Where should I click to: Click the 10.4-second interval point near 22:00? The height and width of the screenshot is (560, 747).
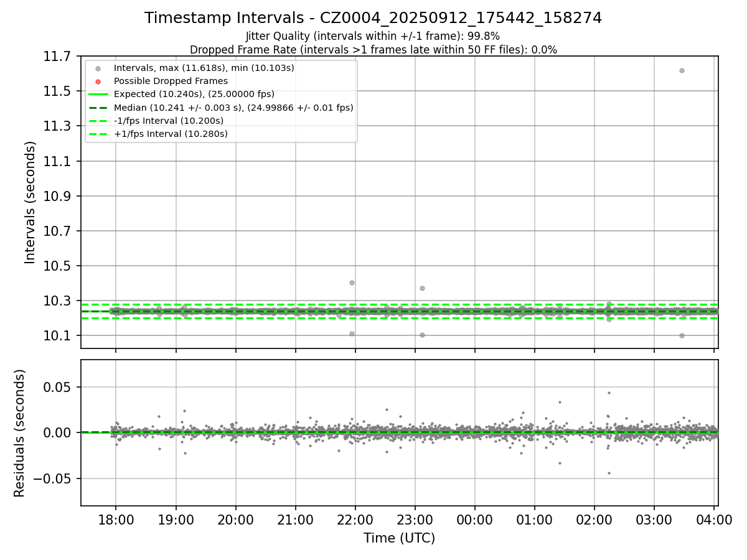(x=352, y=282)
